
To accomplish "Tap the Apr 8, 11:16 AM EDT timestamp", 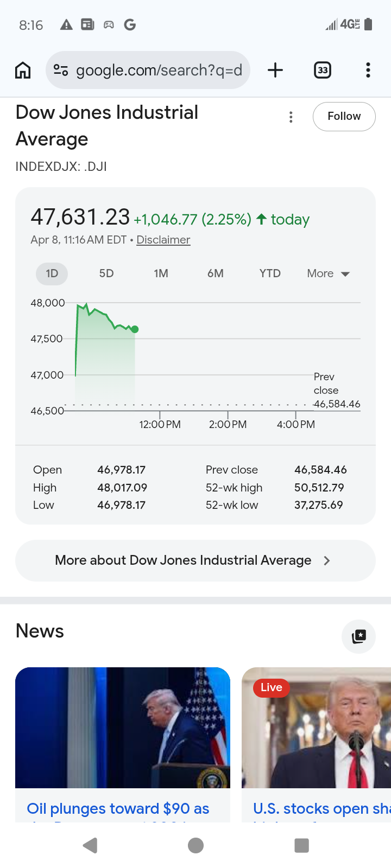I will tap(79, 240).
